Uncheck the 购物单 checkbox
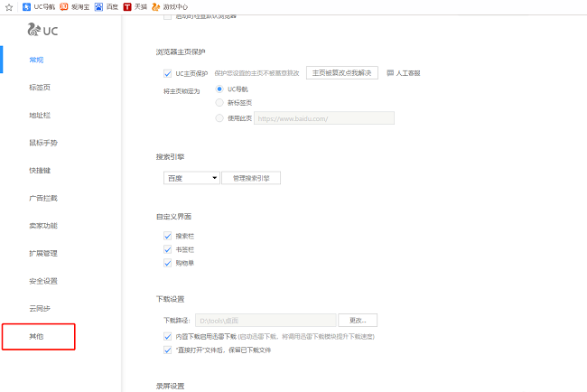 click(167, 263)
